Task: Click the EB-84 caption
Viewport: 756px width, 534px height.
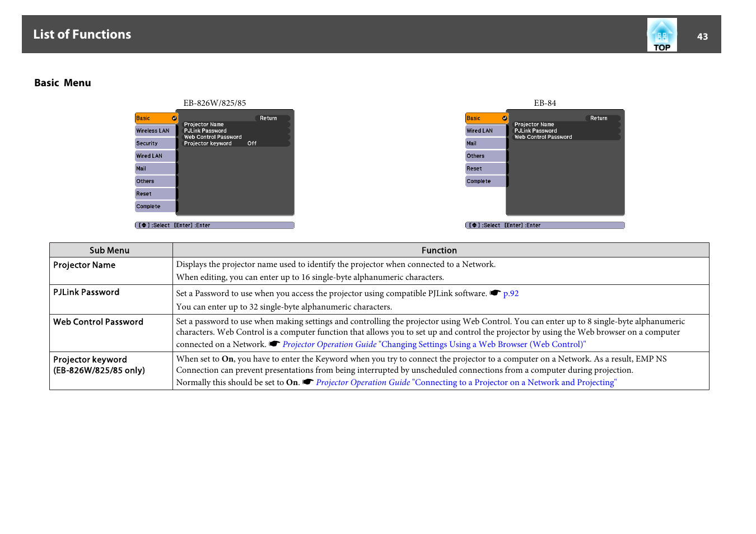Action: click(x=545, y=103)
